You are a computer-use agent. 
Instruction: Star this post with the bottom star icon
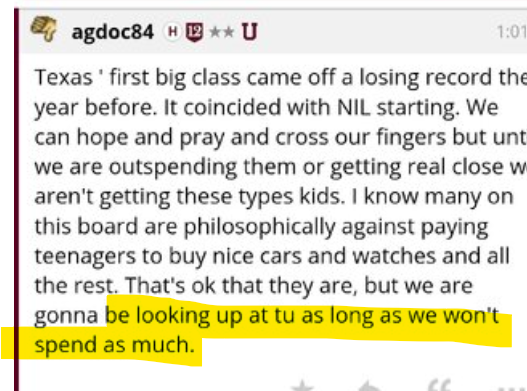(302, 385)
